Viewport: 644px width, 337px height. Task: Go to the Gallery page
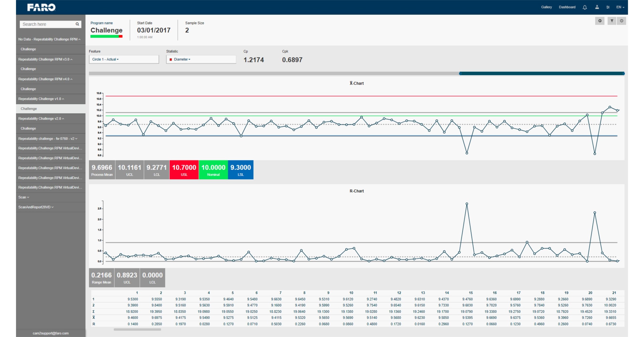tap(546, 7)
